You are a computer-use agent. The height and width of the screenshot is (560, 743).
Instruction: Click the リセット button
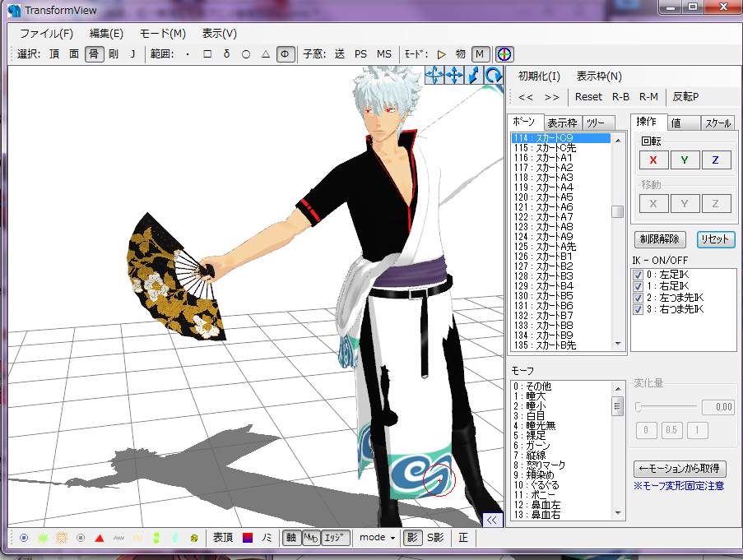[x=715, y=239]
